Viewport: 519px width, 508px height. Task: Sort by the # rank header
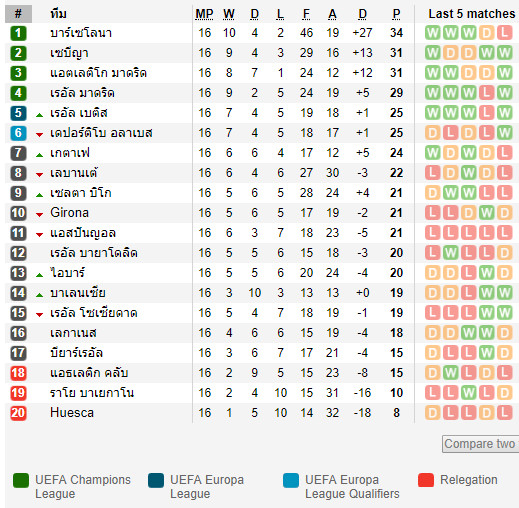coord(18,14)
